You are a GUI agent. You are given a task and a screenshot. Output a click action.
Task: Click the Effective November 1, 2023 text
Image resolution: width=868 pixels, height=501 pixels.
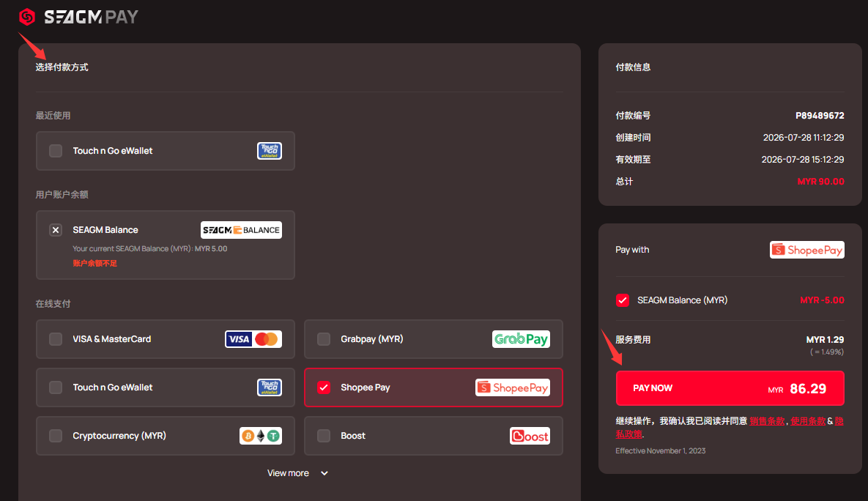coord(661,450)
